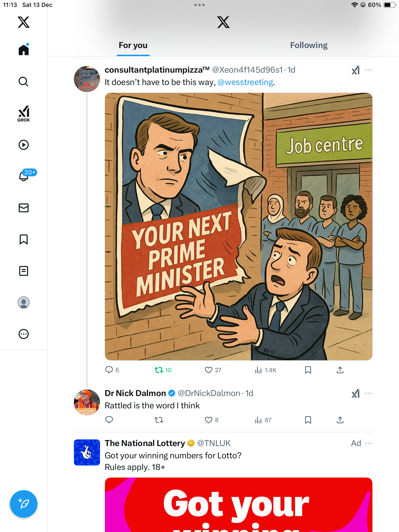
Task: Open the Search page
Action: [24, 82]
